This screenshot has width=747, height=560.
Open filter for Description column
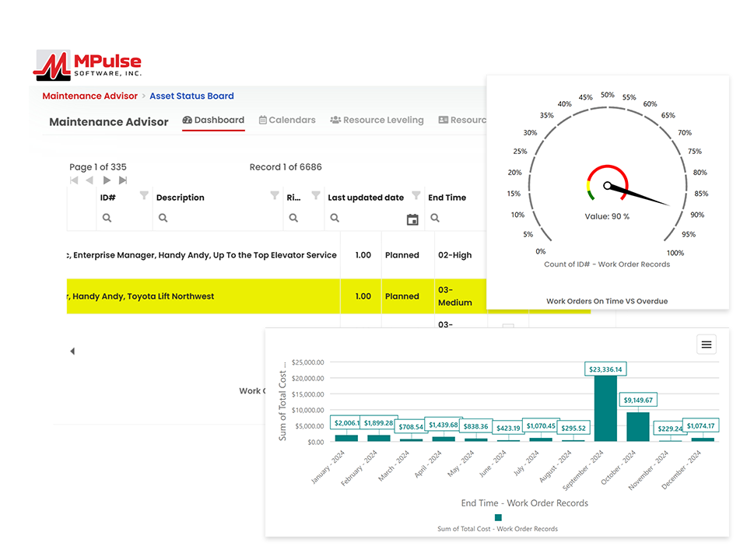coord(275,195)
